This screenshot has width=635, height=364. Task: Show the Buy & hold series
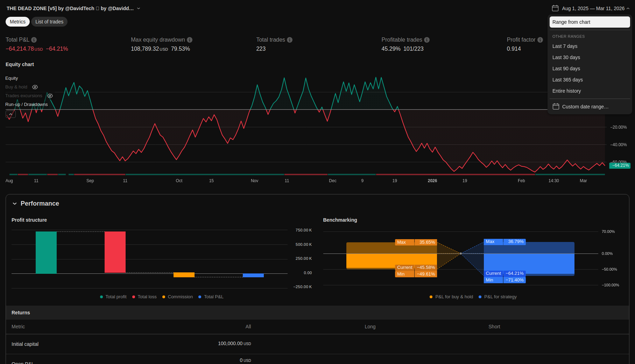[35, 87]
